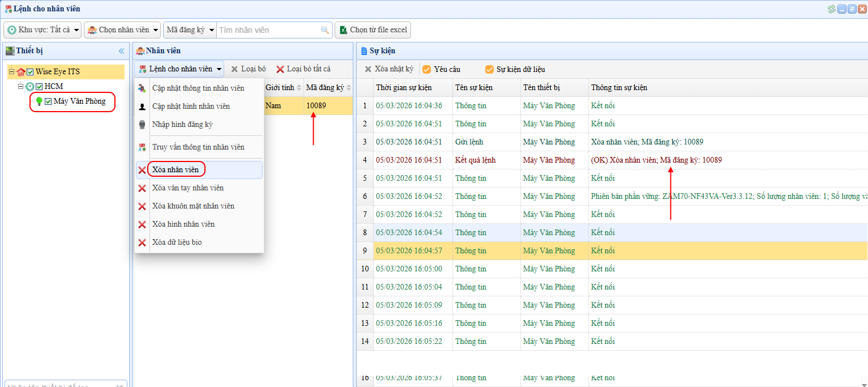The height and width of the screenshot is (387, 868).
Task: Expand the Mã đăng ký search type dropdown
Action: [x=190, y=30]
